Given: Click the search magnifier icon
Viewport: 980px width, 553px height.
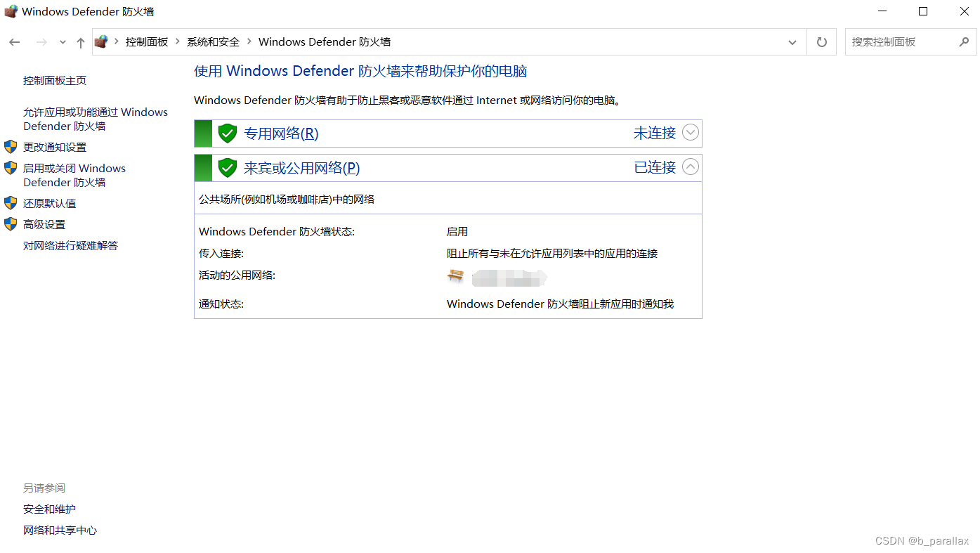Looking at the screenshot, I should pyautogui.click(x=964, y=42).
